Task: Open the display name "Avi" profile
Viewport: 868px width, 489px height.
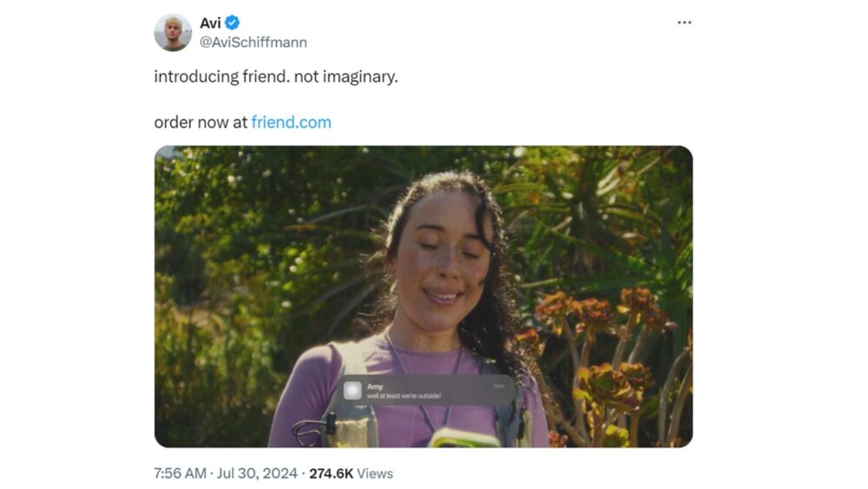Action: click(x=210, y=23)
